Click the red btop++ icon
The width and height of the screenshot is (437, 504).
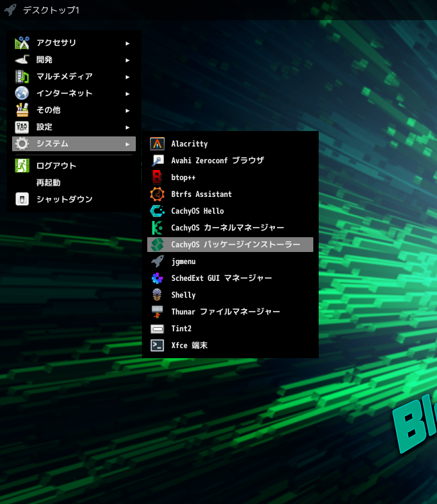157,177
